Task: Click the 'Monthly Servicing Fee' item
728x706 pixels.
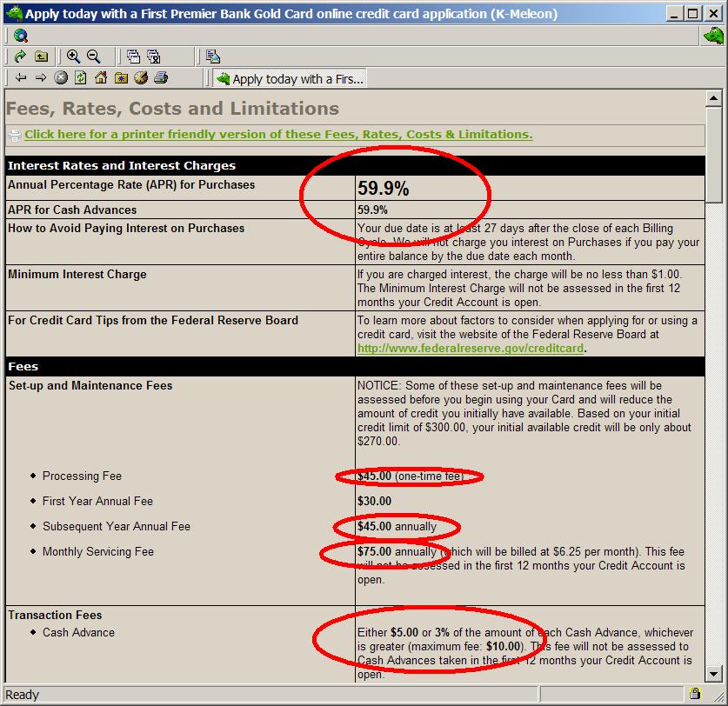Action: 98,551
